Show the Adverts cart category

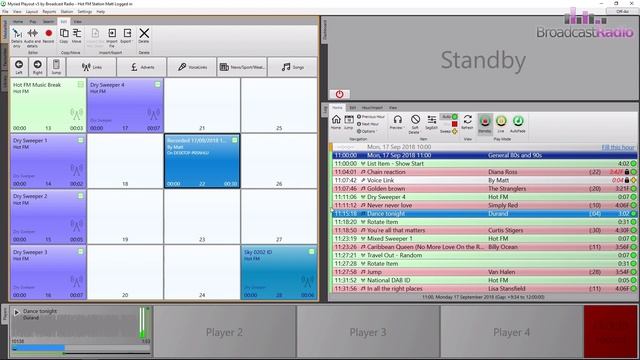[x=142, y=67]
